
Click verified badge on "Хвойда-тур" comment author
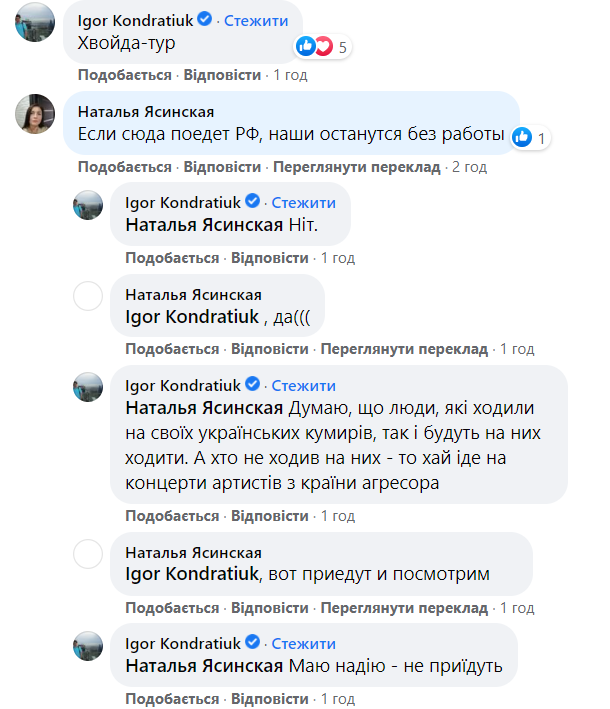pyautogui.click(x=205, y=20)
